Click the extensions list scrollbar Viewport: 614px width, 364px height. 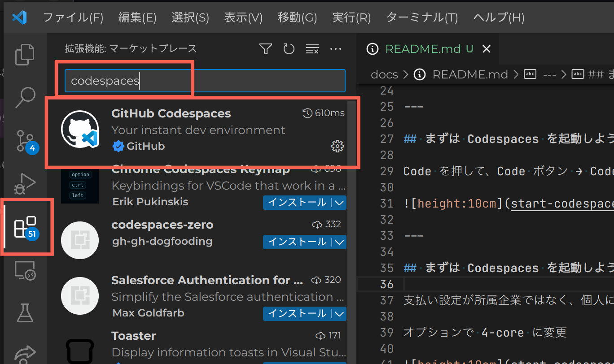click(x=352, y=134)
